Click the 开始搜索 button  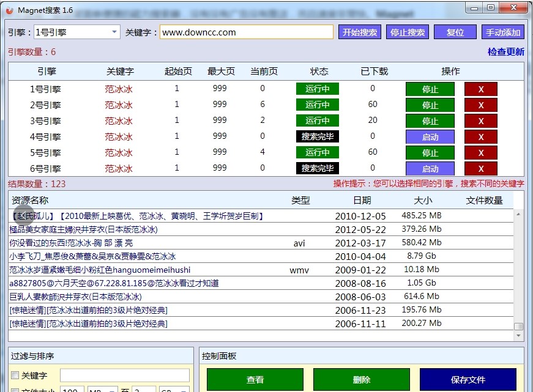[360, 32]
